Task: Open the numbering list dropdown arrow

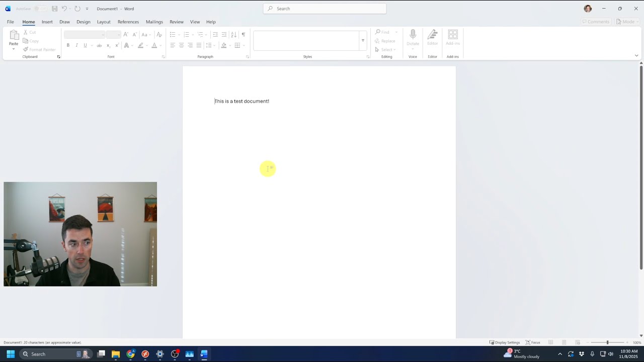Action: (192, 35)
